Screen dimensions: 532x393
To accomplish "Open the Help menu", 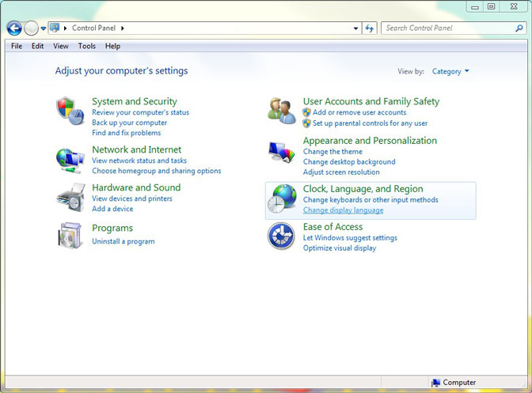I will (x=112, y=46).
